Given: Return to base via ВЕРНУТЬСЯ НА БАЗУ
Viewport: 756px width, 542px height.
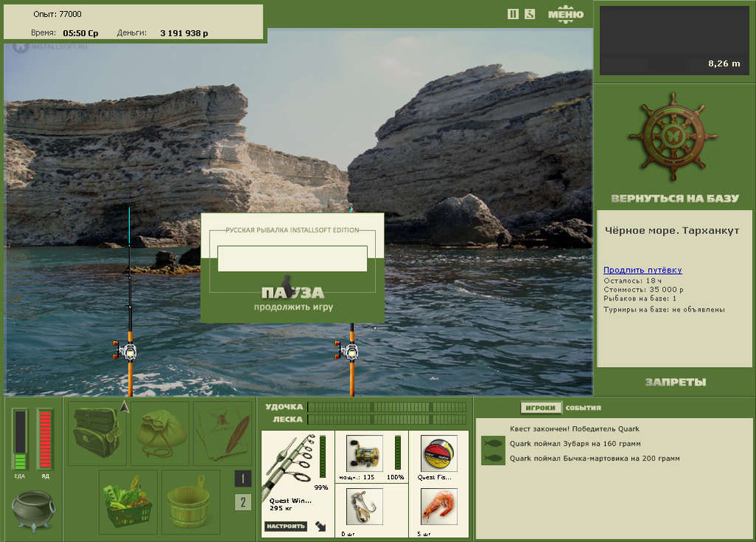Looking at the screenshot, I should pyautogui.click(x=675, y=198).
